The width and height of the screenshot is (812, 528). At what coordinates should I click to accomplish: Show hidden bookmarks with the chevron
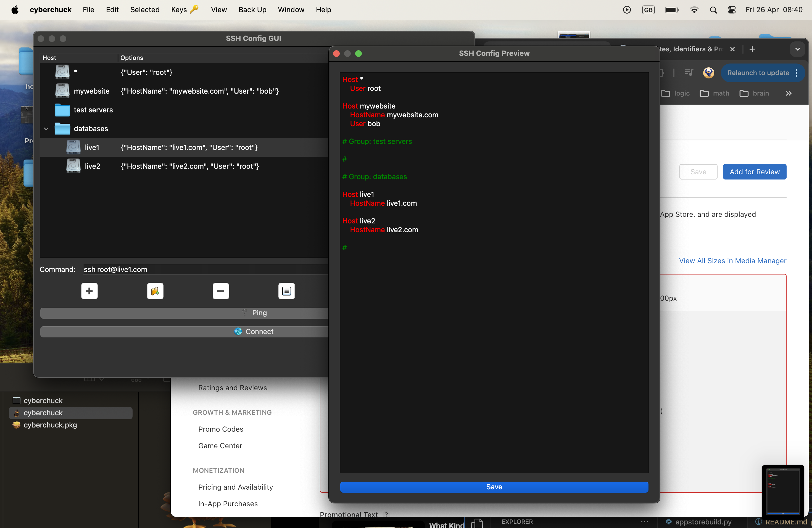point(789,93)
